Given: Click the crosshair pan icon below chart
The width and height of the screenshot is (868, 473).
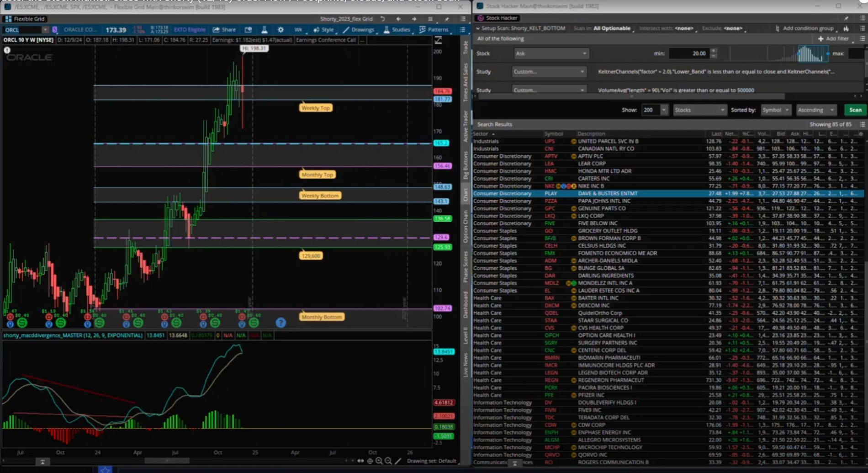Looking at the screenshot, I should click(370, 461).
